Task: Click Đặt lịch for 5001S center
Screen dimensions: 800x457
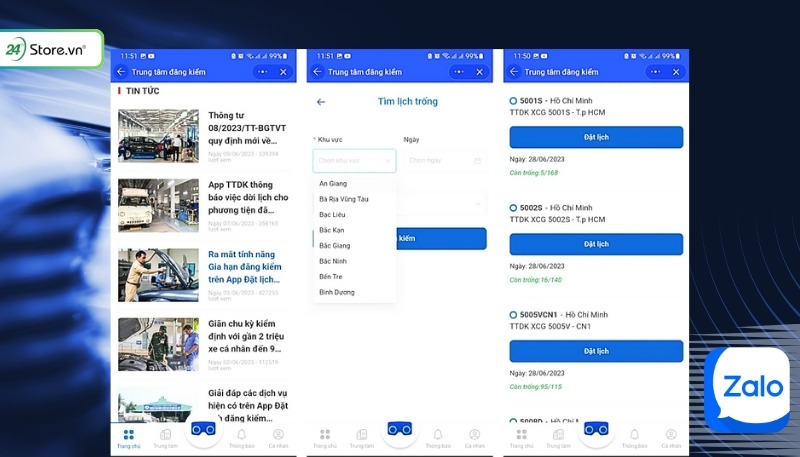Action: point(596,137)
